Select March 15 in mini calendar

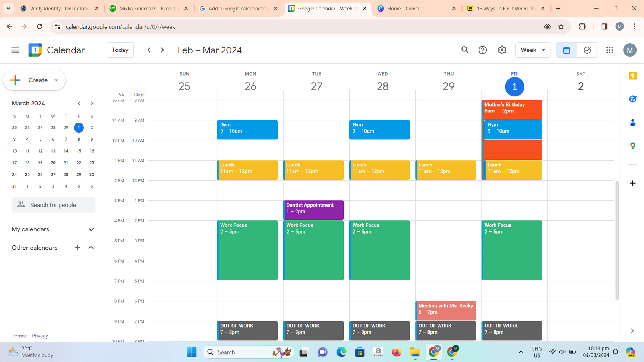(79, 151)
